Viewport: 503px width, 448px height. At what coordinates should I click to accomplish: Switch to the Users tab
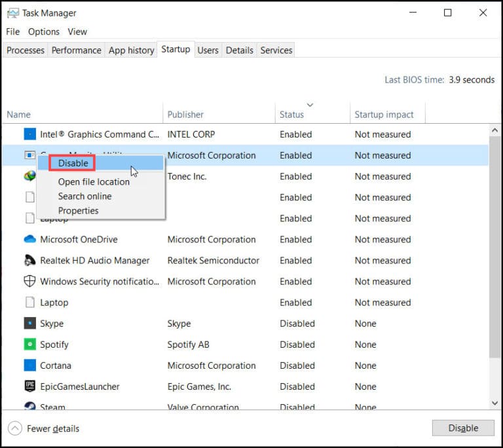pyautogui.click(x=208, y=50)
